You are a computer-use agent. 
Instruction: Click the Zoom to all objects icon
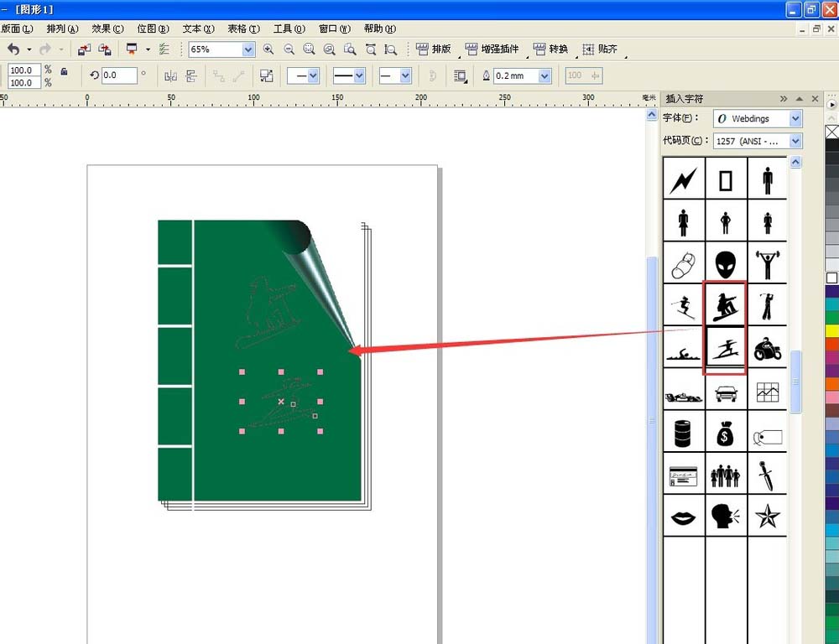[330, 49]
